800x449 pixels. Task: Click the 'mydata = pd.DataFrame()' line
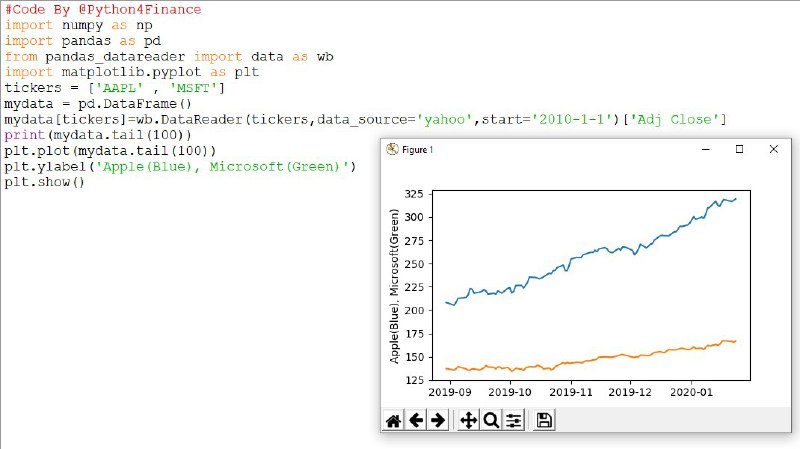(98, 104)
